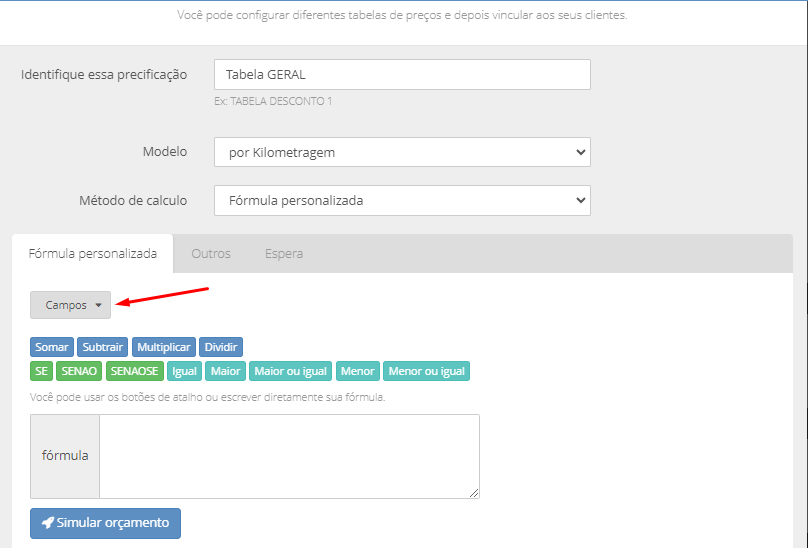Switch to the Fórmula personalizada tab

[93, 254]
